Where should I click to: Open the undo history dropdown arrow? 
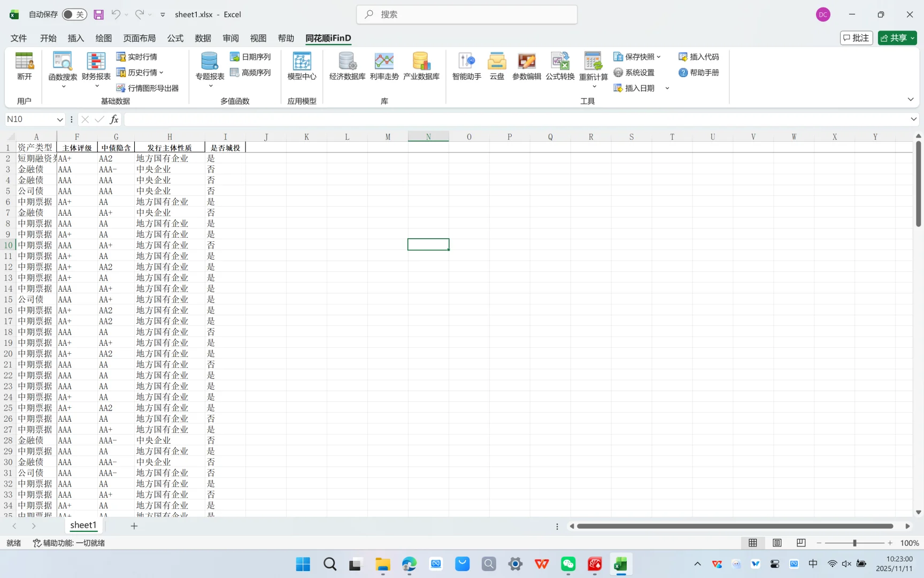click(x=126, y=14)
